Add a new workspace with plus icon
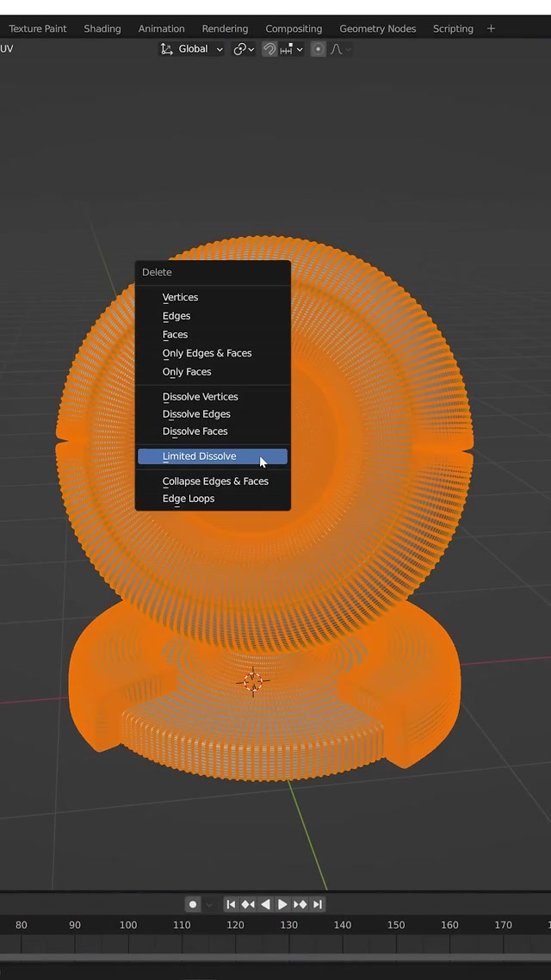551x980 pixels. [492, 28]
